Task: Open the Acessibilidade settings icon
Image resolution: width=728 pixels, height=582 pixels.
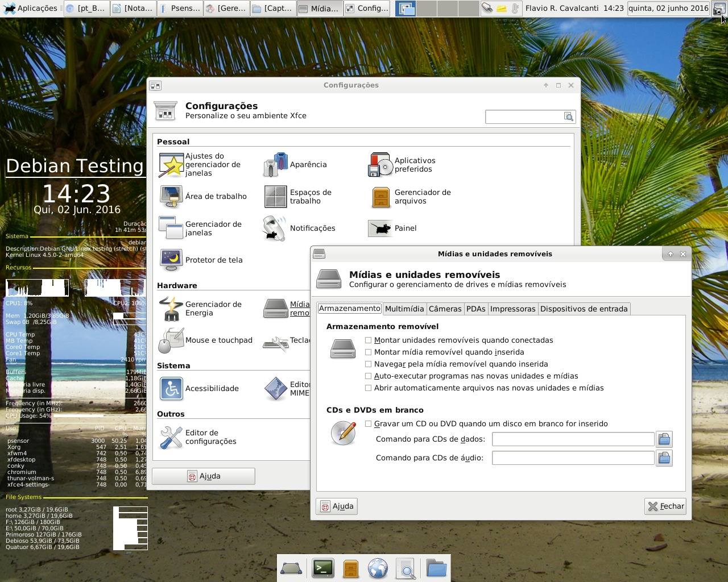Action: (171, 389)
